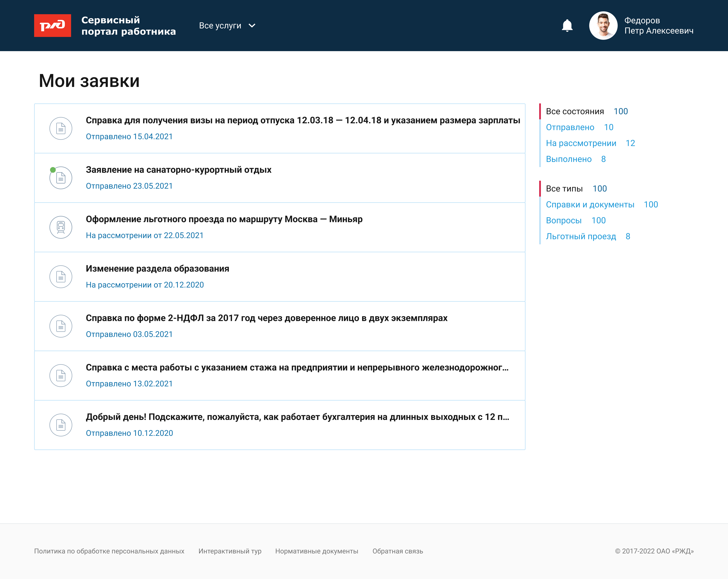
Task: Click the train icon for Moscow–Minyar travel request
Action: (61, 227)
